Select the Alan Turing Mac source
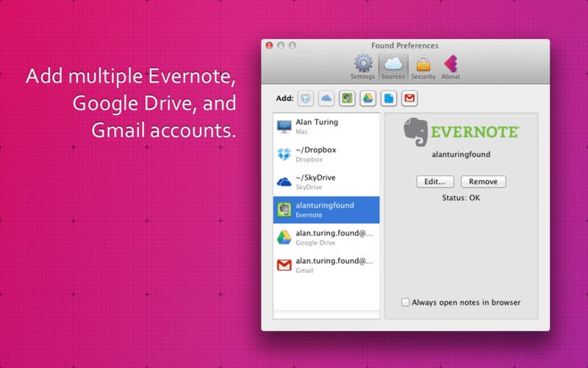This screenshot has width=588, height=368. [x=326, y=127]
